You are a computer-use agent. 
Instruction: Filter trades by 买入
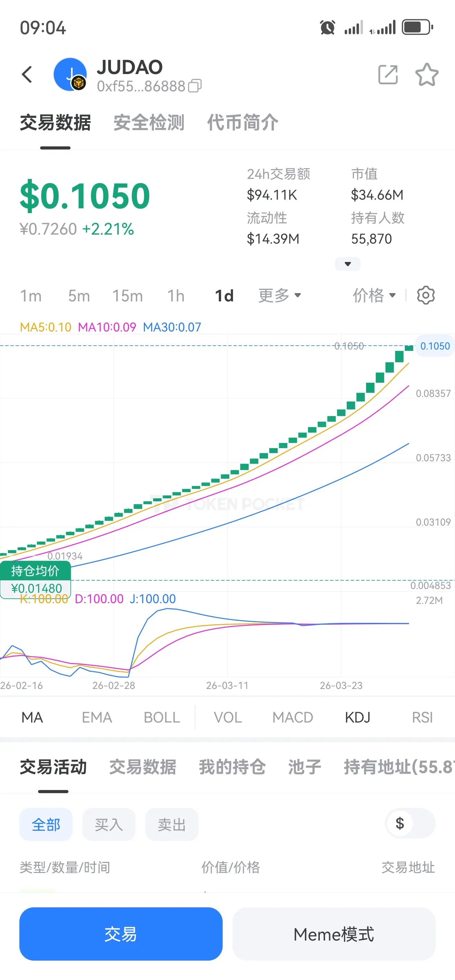point(109,825)
